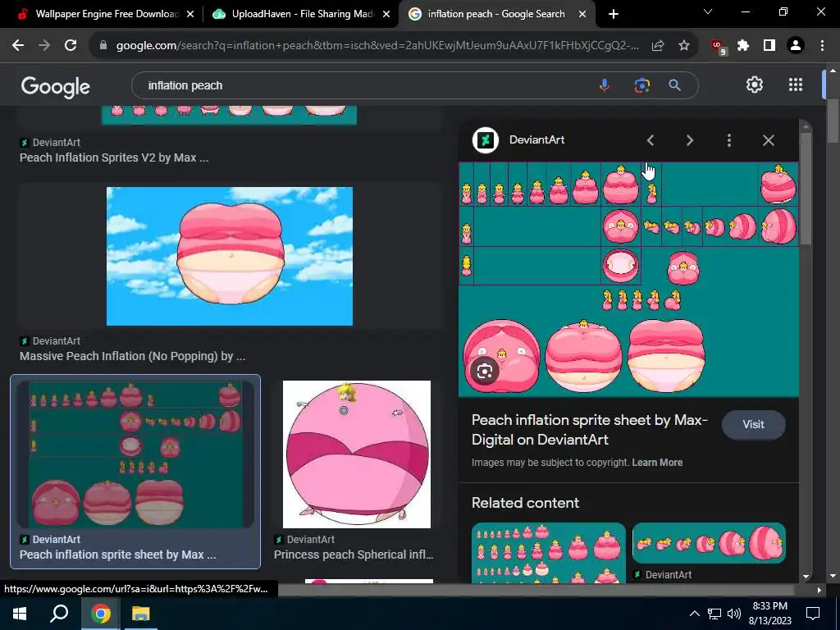Open File Explorer from taskbar
This screenshot has width=840, height=630.
pyautogui.click(x=141, y=614)
